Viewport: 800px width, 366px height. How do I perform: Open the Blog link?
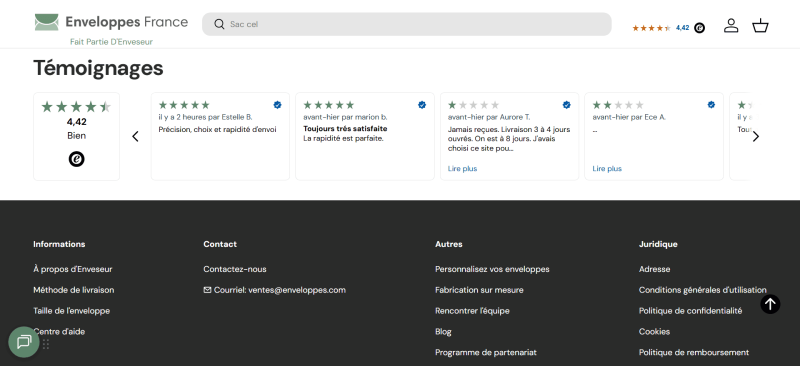coord(443,332)
